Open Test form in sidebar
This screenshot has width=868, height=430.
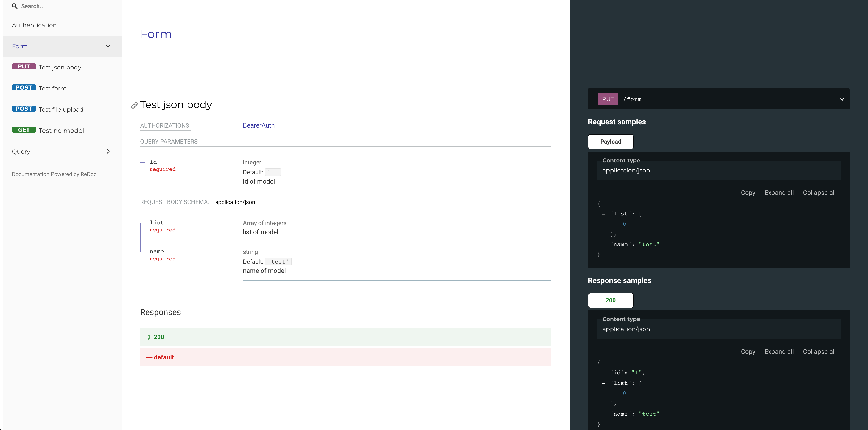coord(53,88)
